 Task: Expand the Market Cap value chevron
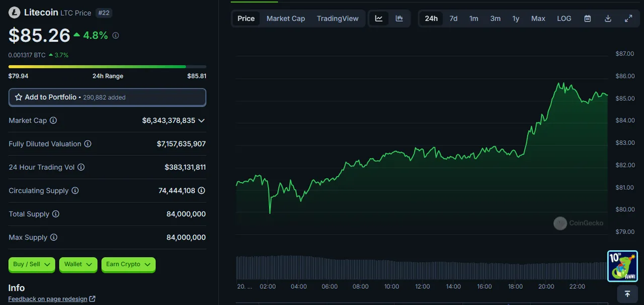pyautogui.click(x=201, y=121)
